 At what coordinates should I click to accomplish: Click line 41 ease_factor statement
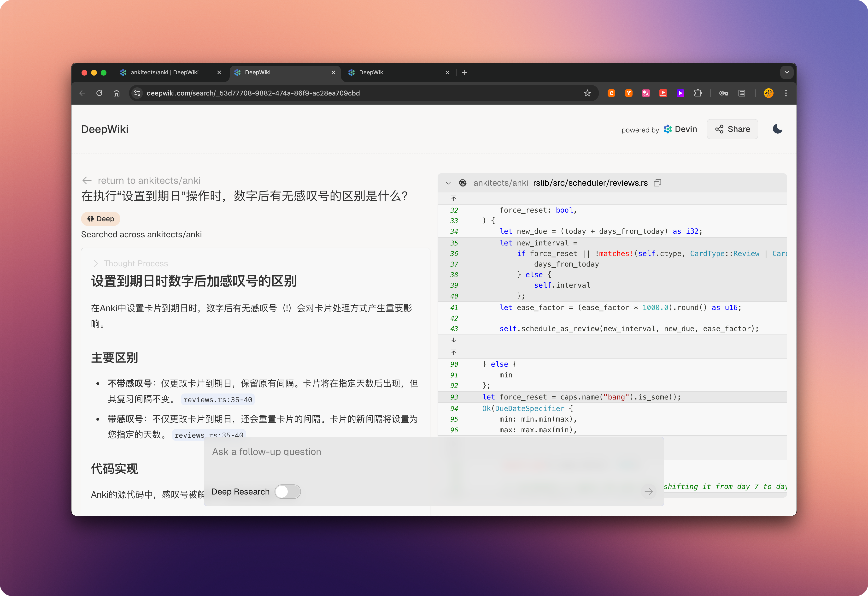(x=620, y=308)
